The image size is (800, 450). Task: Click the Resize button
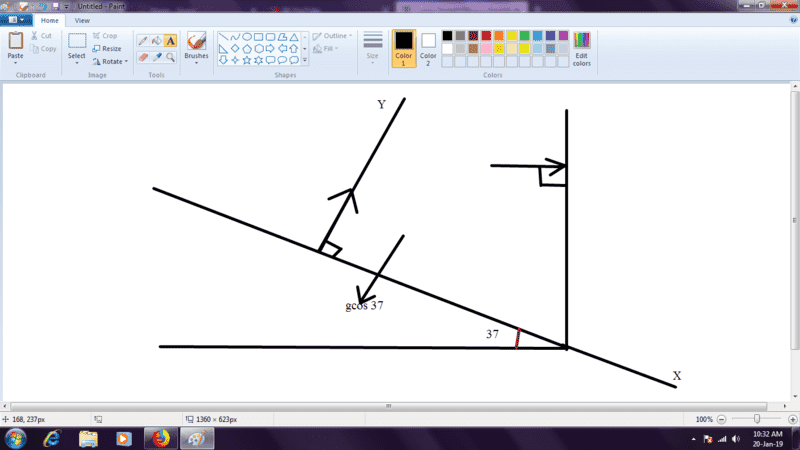(x=106, y=48)
